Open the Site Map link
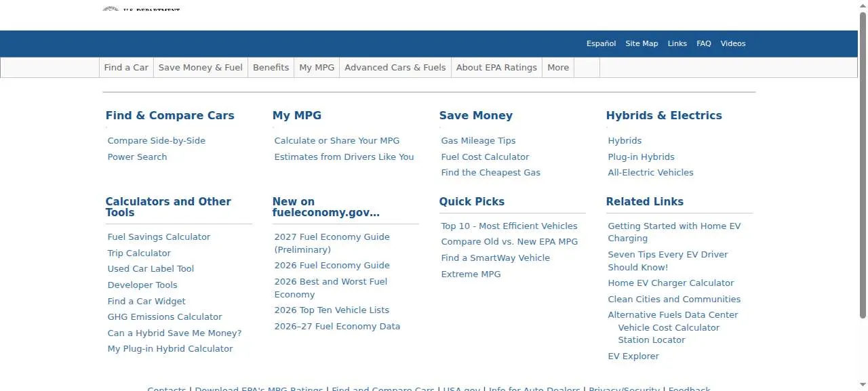 642,43
